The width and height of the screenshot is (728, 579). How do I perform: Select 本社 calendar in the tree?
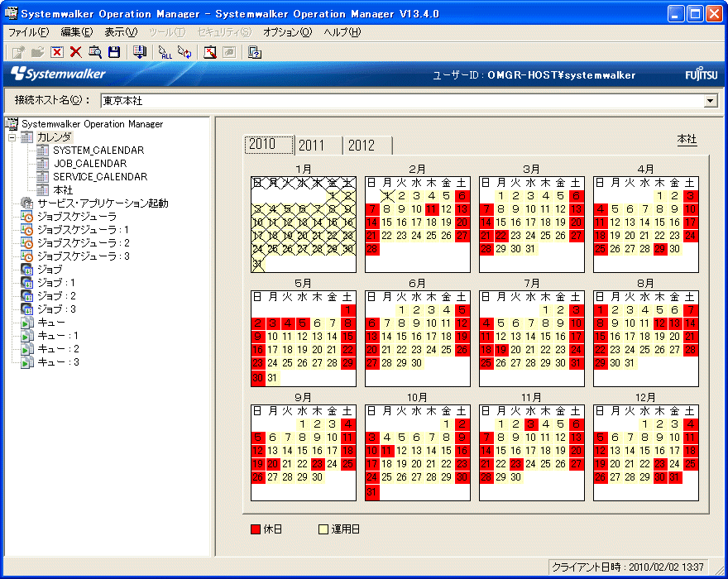[x=63, y=190]
